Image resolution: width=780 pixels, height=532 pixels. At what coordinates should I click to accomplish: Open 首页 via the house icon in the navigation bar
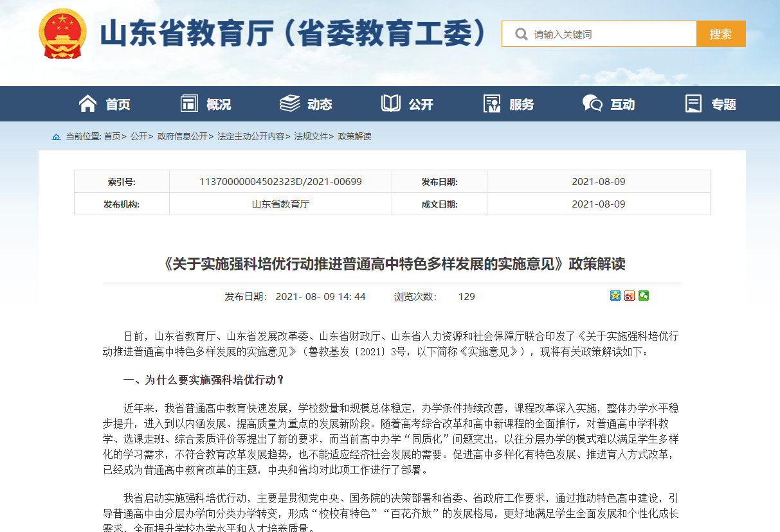coord(87,103)
